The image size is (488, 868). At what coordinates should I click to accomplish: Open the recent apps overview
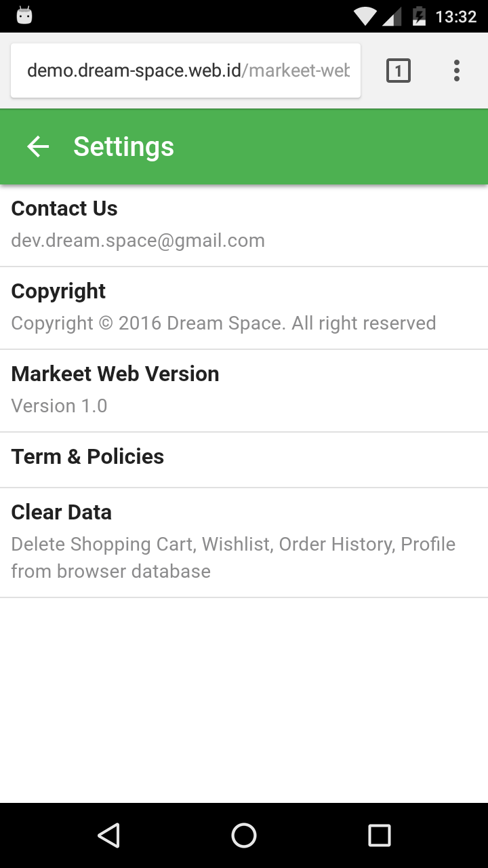pyautogui.click(x=379, y=835)
